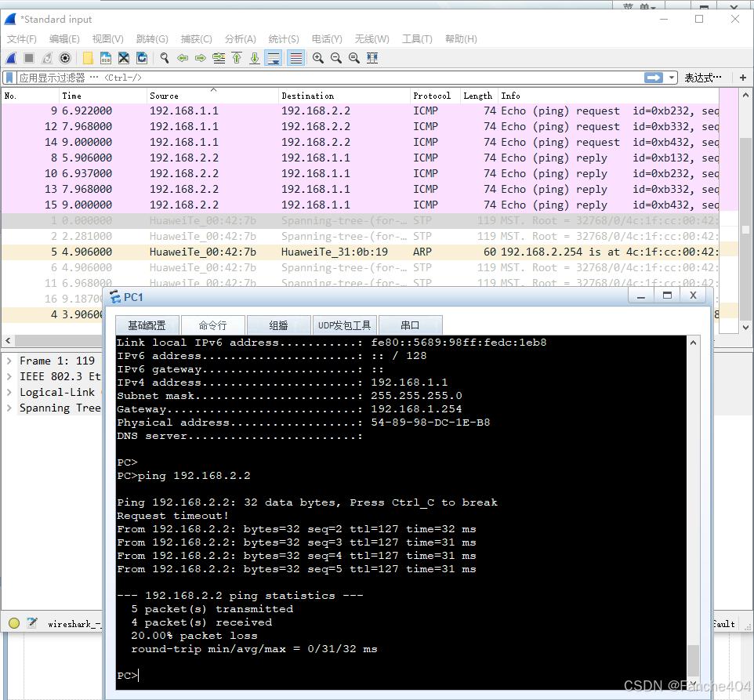This screenshot has height=700, width=754.
Task: Start capture with the blue shark fin icon
Action: [11, 58]
